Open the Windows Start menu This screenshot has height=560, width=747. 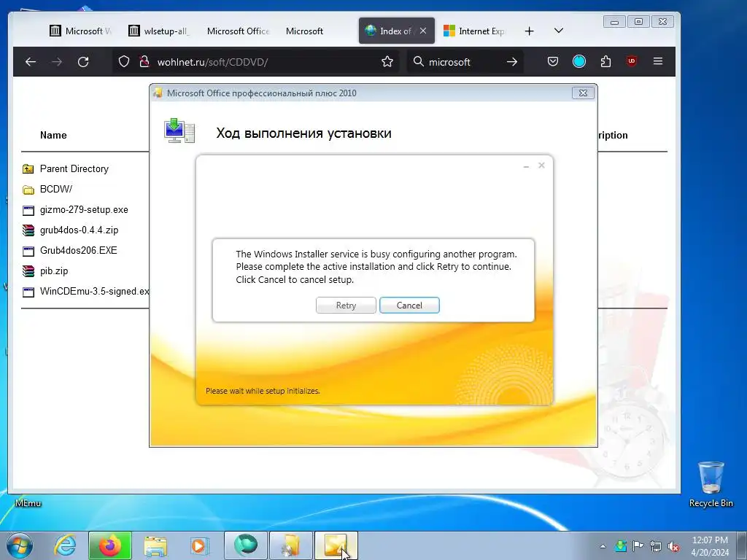(x=20, y=545)
